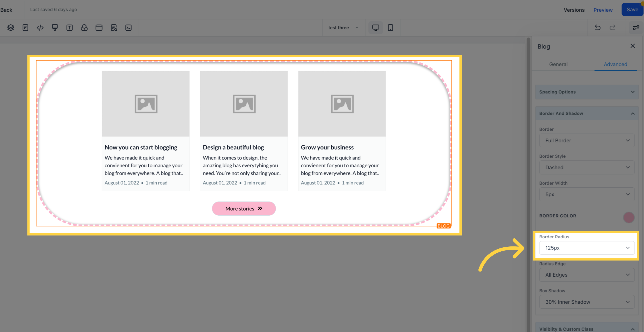The width and height of the screenshot is (644, 332).
Task: Click the Now you can start blogging title
Action: [x=141, y=147]
